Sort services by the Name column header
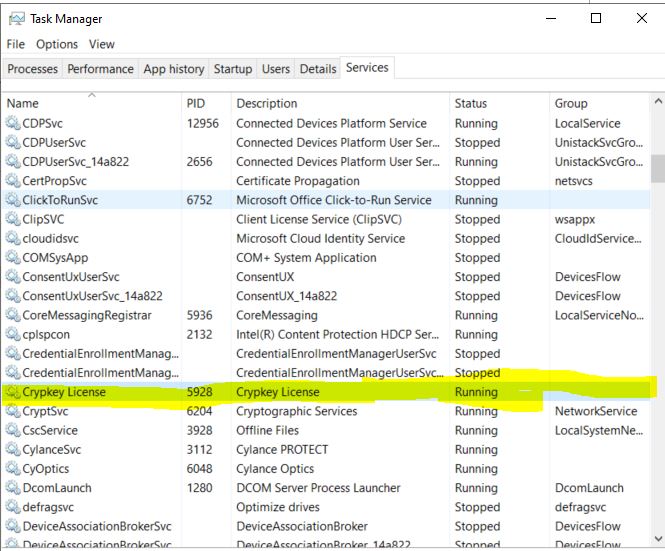The height and width of the screenshot is (551, 665). [23, 103]
